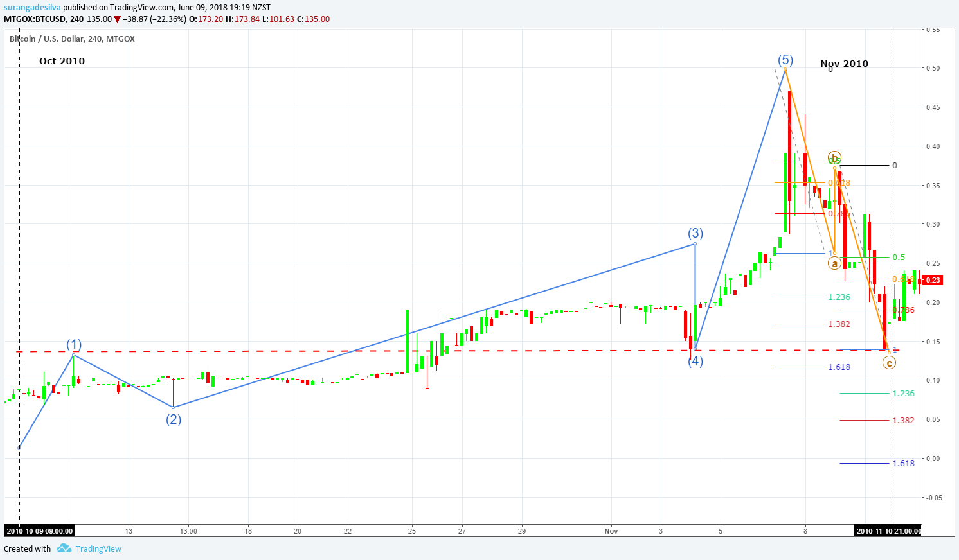Click the 'Nov' time axis label
959x560 pixels.
611,531
